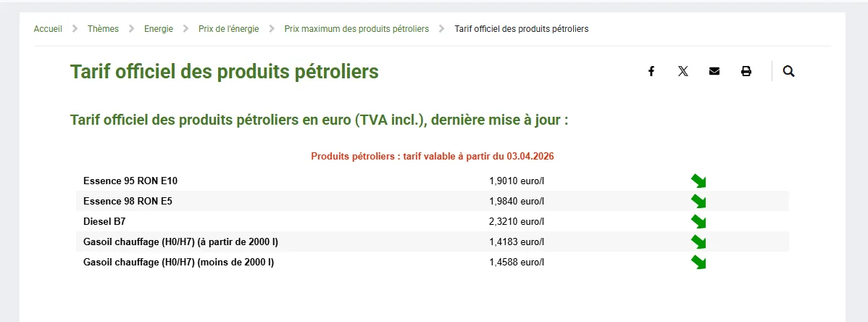
Task: Click green arrow for Gasoil chauffage à partir de 2000 l
Action: pyautogui.click(x=698, y=241)
